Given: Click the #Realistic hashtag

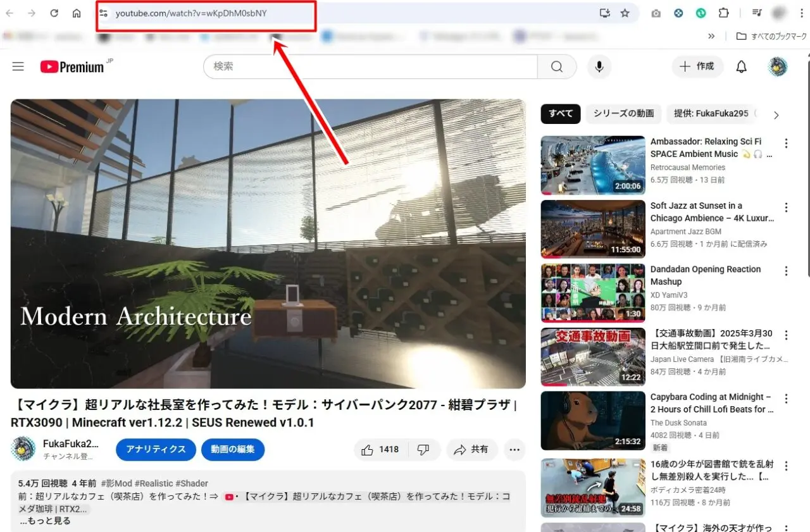Looking at the screenshot, I should pyautogui.click(x=153, y=483).
